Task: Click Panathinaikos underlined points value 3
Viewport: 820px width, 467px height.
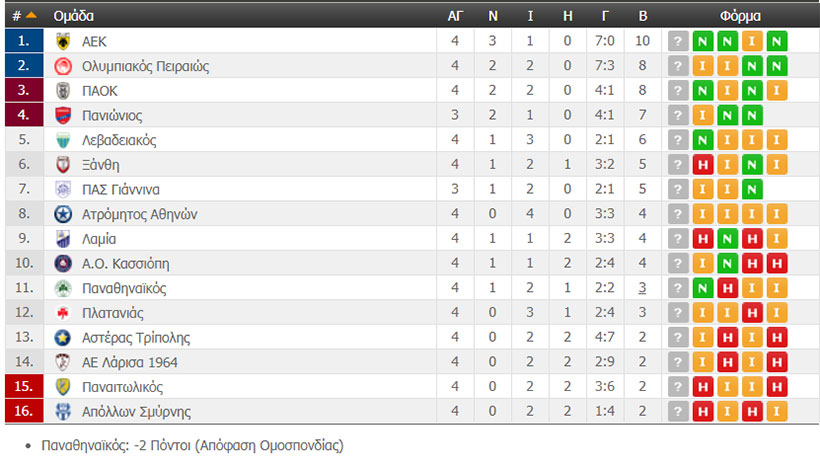Action: coord(642,288)
